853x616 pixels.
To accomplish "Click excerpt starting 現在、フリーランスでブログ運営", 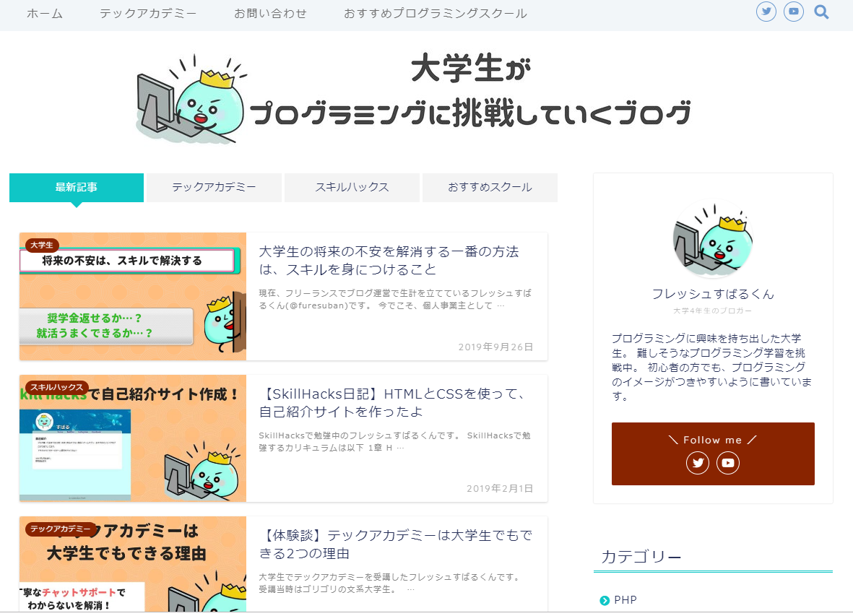I will [x=395, y=300].
